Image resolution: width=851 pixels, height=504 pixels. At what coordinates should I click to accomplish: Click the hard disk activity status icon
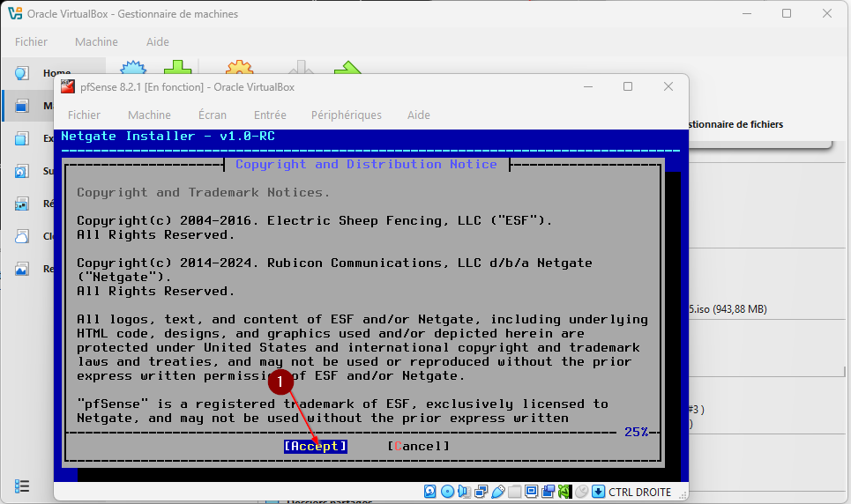(x=430, y=492)
